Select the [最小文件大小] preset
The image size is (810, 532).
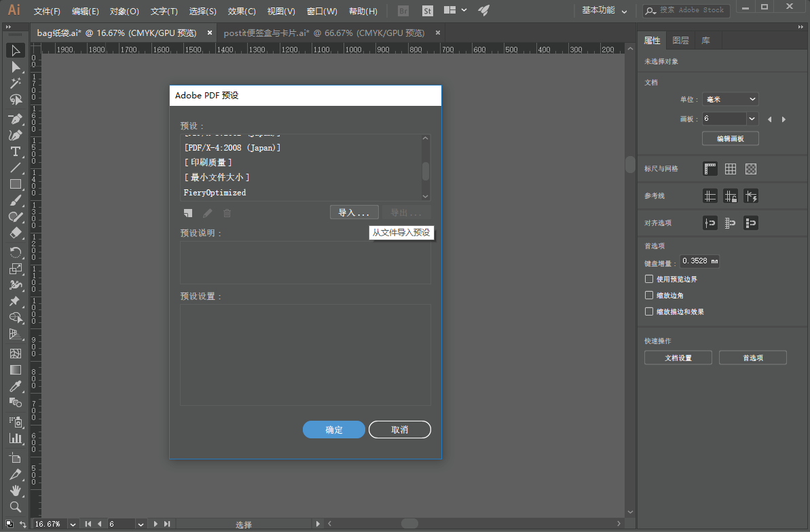[302, 178]
